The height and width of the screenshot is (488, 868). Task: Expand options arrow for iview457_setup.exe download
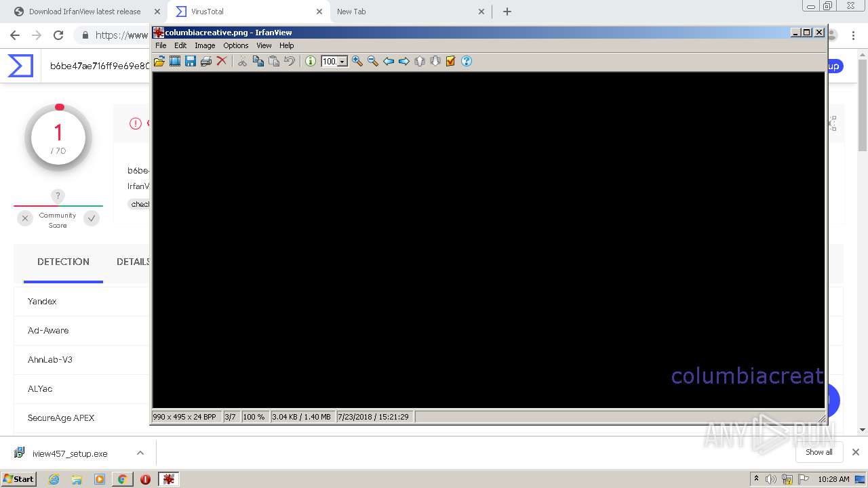click(x=140, y=453)
